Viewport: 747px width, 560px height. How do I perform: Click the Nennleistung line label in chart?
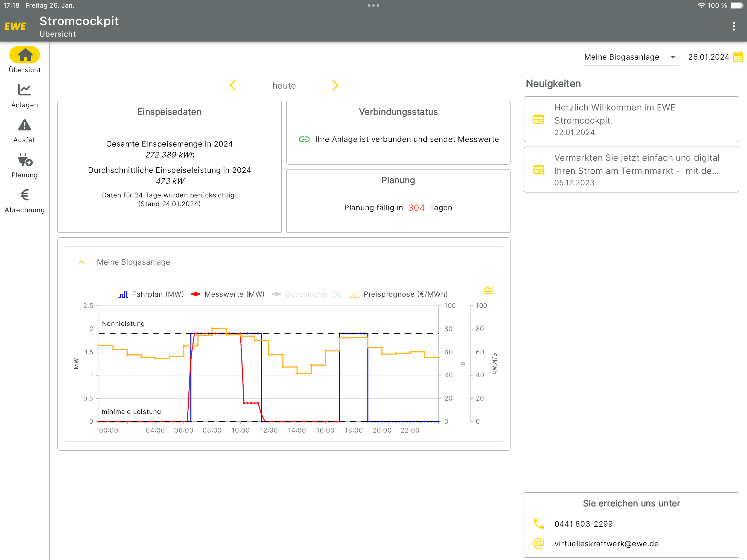pyautogui.click(x=123, y=323)
